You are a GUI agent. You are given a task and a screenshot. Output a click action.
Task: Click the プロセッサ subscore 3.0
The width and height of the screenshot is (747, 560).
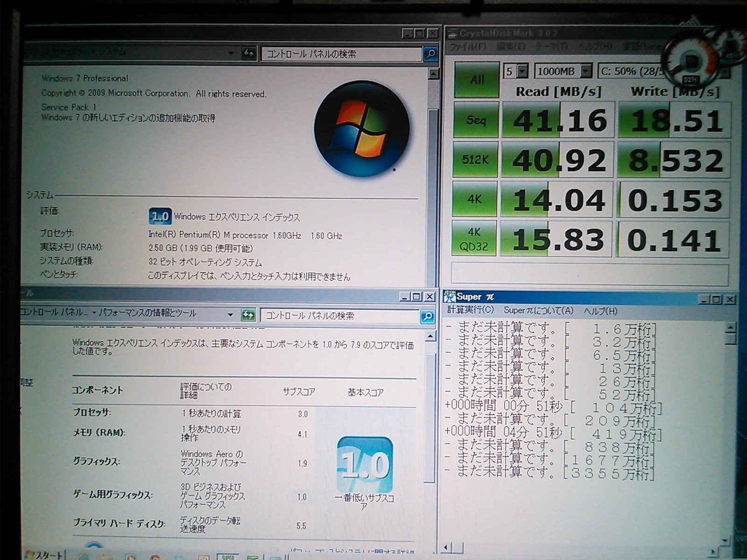coord(303,414)
